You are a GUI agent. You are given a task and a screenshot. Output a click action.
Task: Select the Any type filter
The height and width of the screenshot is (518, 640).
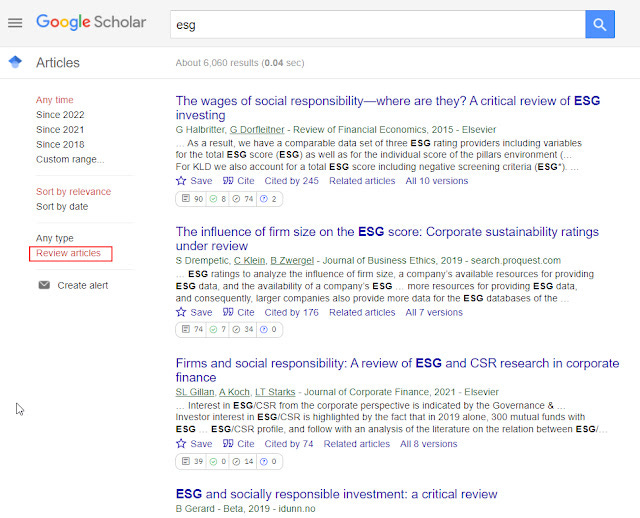(55, 238)
